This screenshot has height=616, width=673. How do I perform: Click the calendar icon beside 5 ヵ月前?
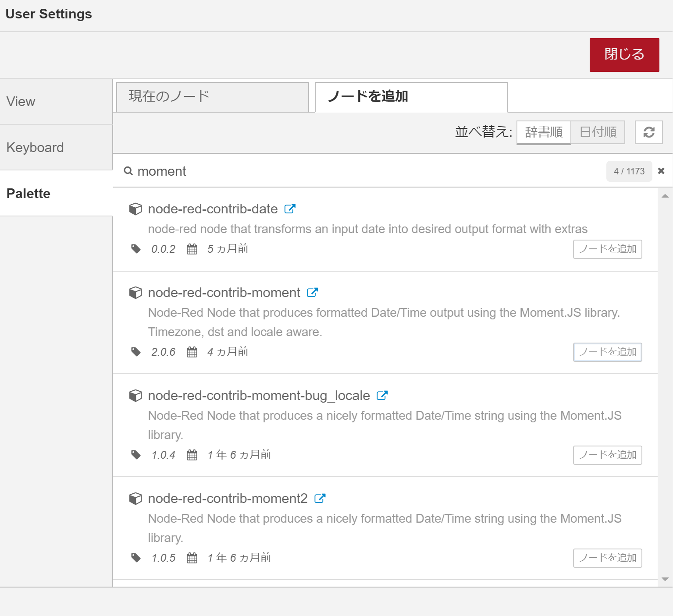pos(192,249)
